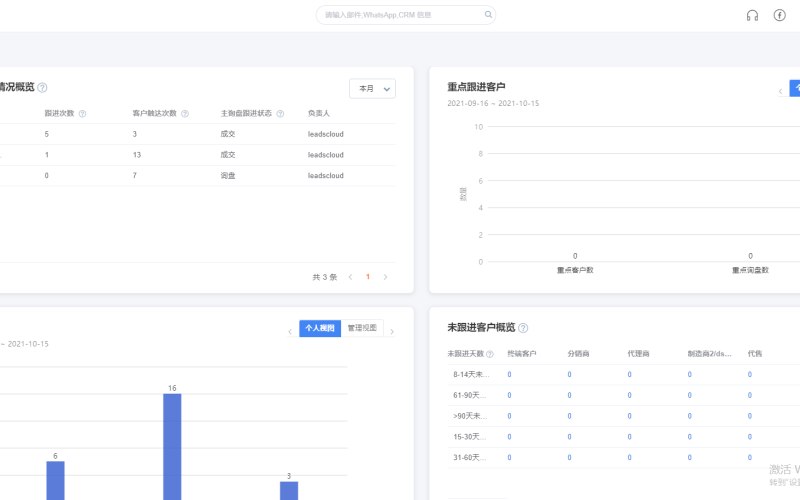Open 分销商 count in 8-14天未 row

point(569,374)
